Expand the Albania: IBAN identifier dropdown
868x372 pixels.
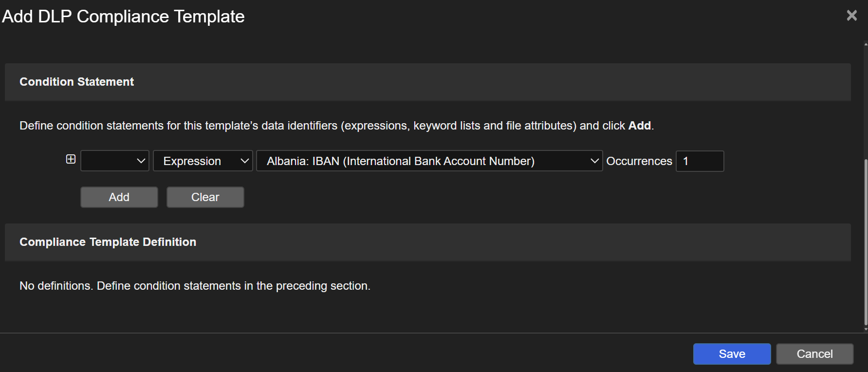pos(428,161)
